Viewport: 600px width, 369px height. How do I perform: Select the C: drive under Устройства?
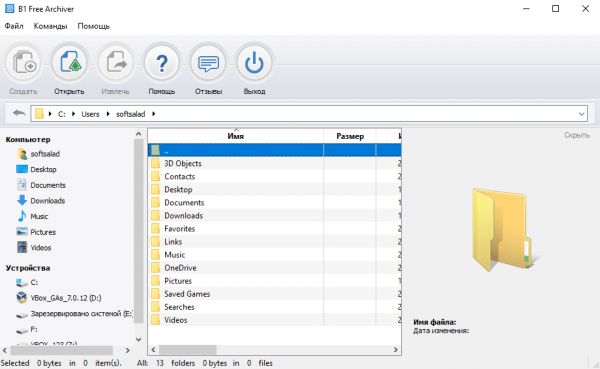coord(27,282)
